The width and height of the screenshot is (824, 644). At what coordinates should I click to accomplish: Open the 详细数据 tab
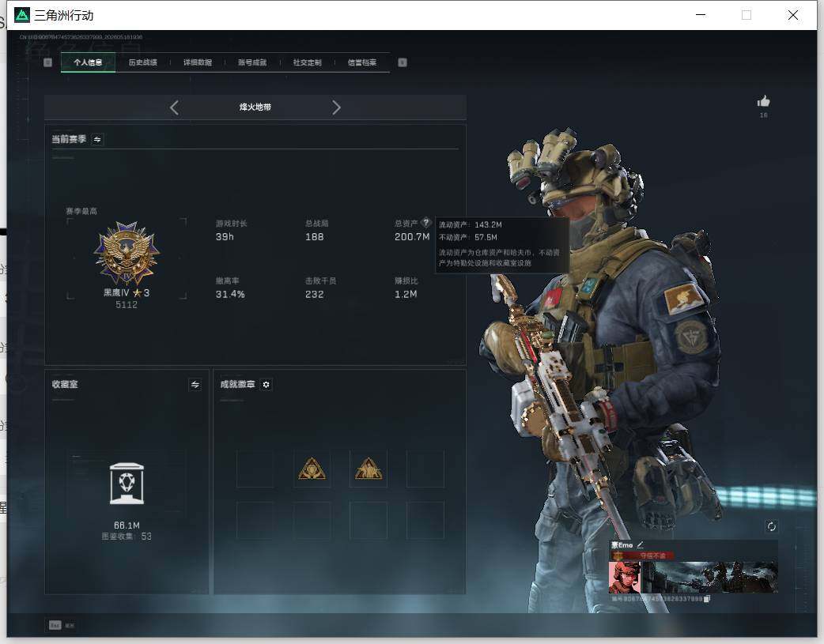tap(198, 62)
